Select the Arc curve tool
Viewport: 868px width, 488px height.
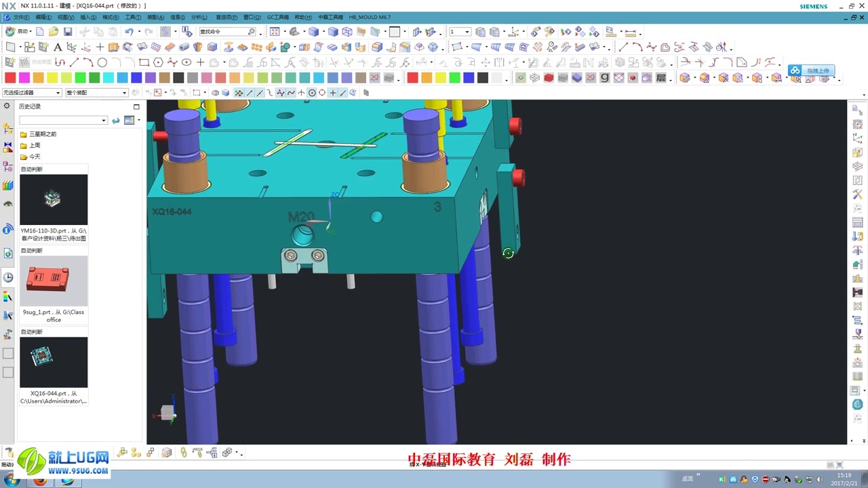coord(87,62)
